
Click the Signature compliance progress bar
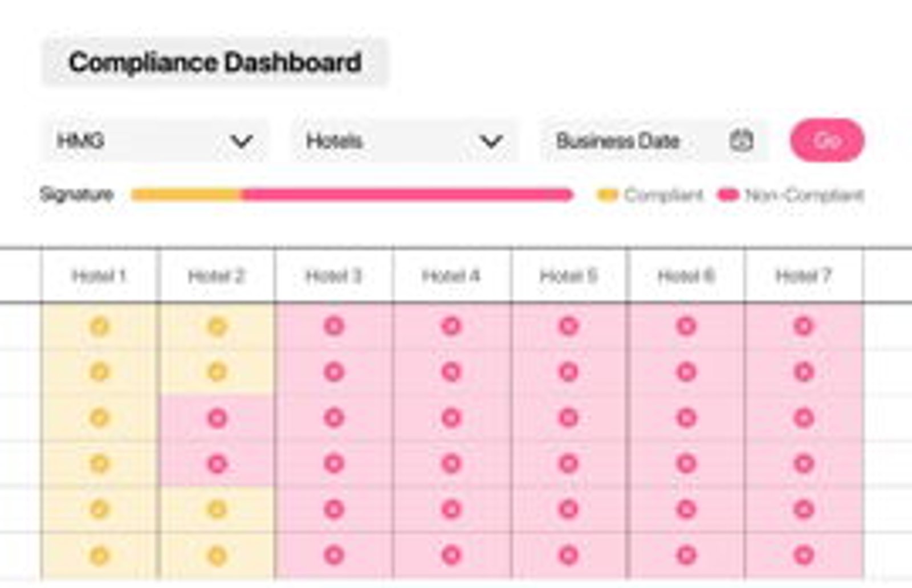point(352,195)
